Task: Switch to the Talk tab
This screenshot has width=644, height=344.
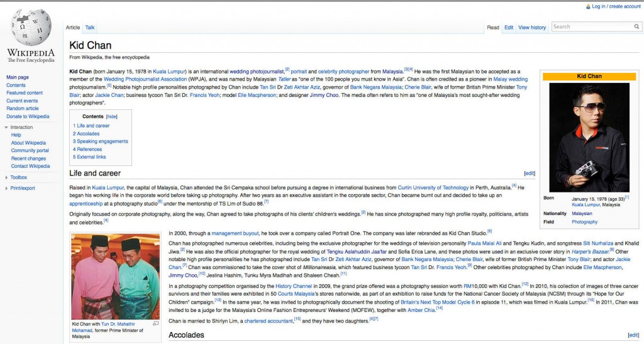Action: click(x=89, y=28)
